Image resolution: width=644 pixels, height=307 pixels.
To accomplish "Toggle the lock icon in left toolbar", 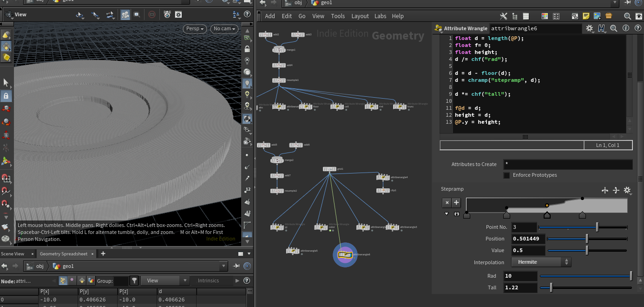I will (x=6, y=96).
